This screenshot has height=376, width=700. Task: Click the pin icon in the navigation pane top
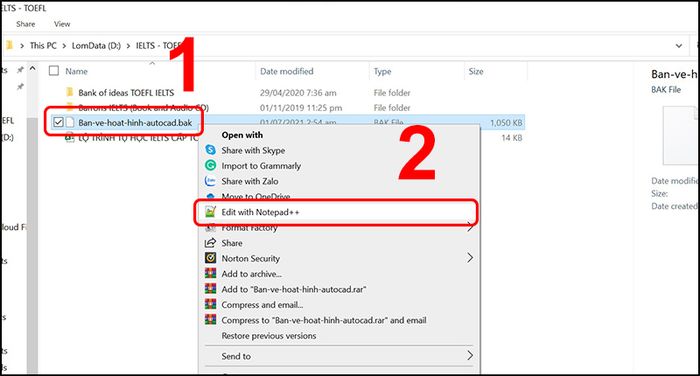(20, 70)
